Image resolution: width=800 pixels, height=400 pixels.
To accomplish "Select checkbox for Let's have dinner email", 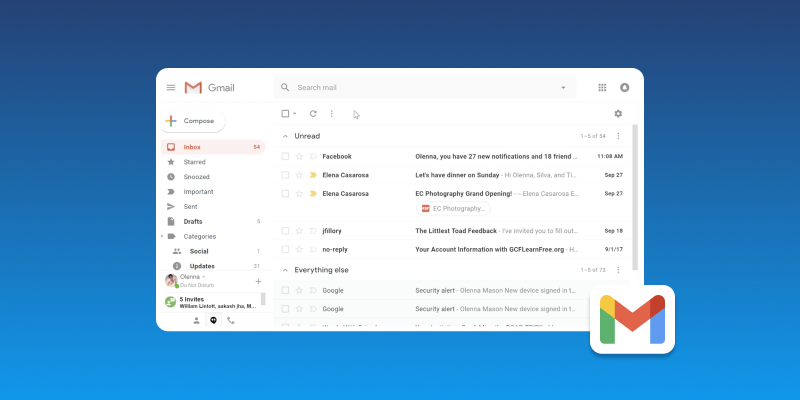I will 285,175.
